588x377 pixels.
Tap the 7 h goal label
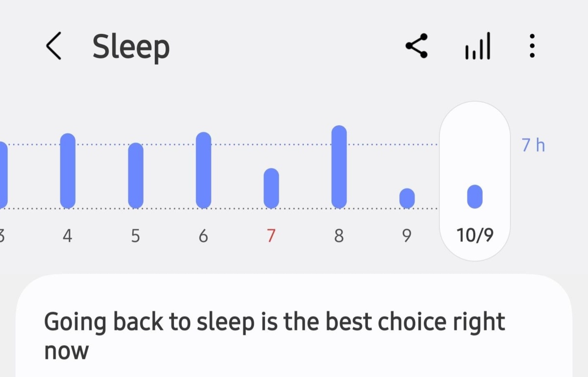tap(533, 145)
